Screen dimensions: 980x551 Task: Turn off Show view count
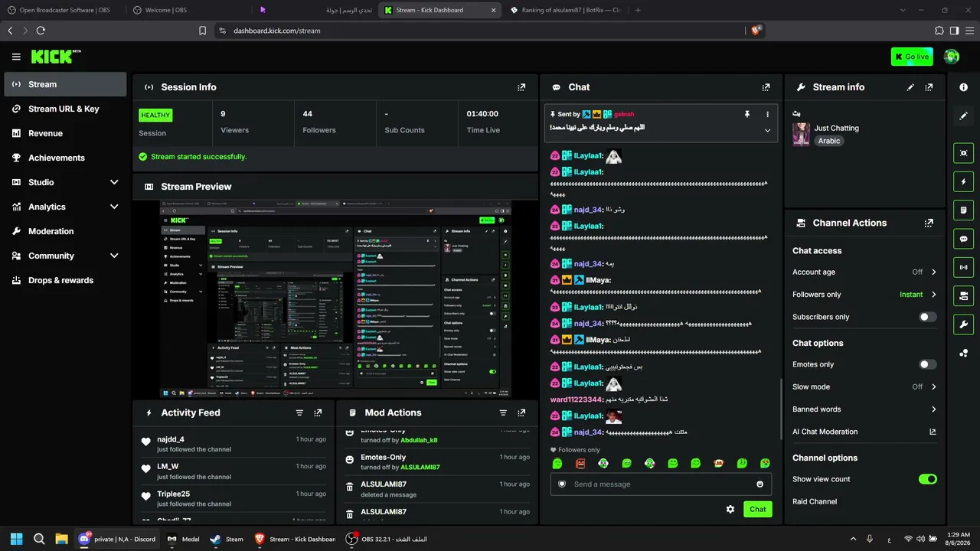927,479
